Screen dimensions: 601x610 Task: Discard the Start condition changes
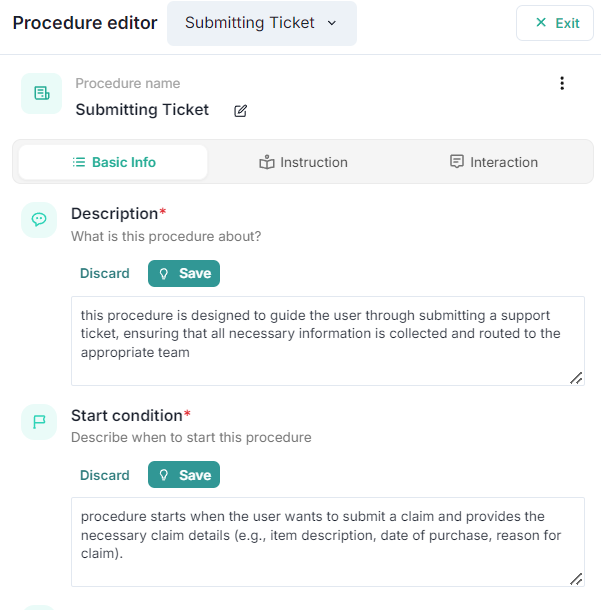[105, 475]
